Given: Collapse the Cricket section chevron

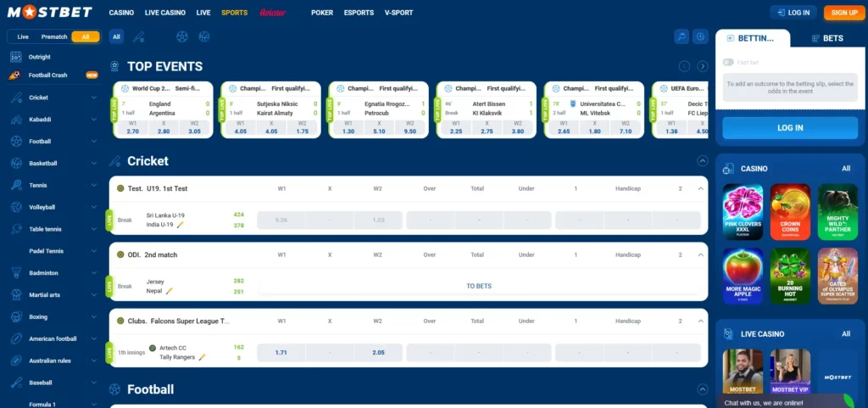Looking at the screenshot, I should coord(703,161).
